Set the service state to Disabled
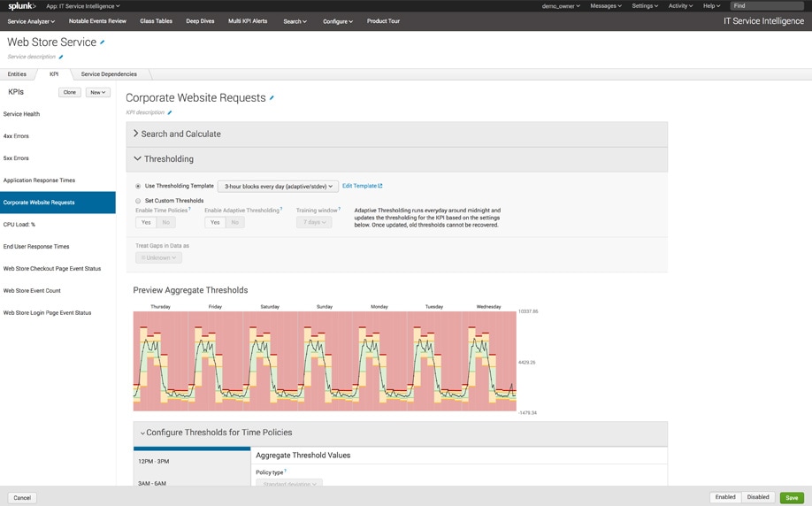The height and width of the screenshot is (506, 812). click(x=758, y=497)
